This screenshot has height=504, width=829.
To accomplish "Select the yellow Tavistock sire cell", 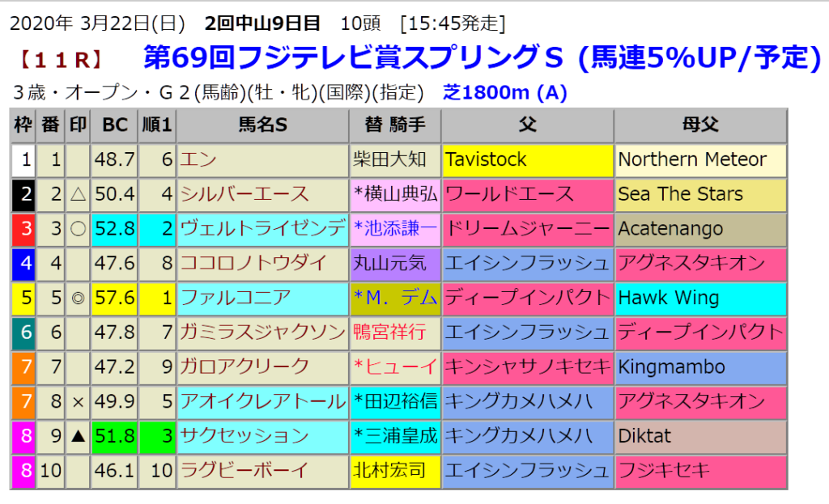I will pos(527,160).
